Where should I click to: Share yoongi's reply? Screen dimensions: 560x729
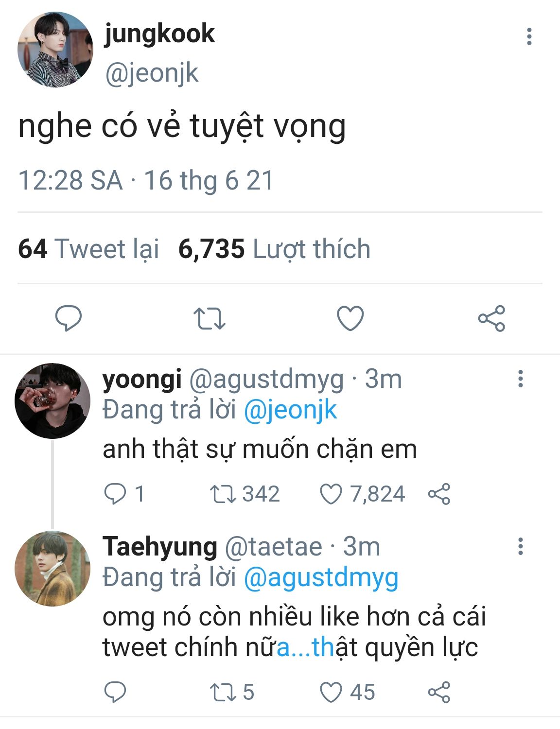(x=439, y=494)
